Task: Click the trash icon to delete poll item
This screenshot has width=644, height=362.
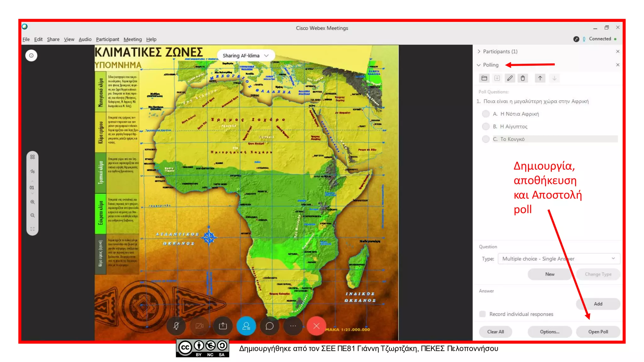Action: point(523,78)
